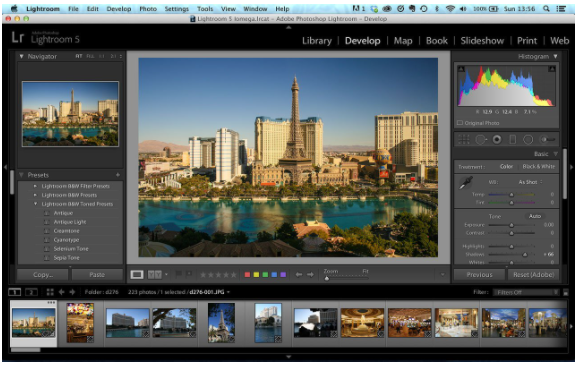Go to next photo with right arrow
Image resolution: width=580 pixels, height=368 pixels.
point(310,274)
